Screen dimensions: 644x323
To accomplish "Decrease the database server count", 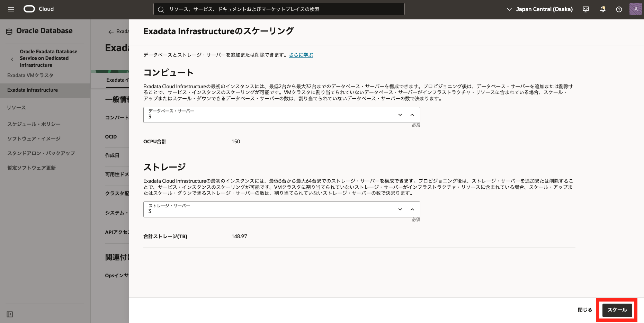I will click(x=400, y=115).
